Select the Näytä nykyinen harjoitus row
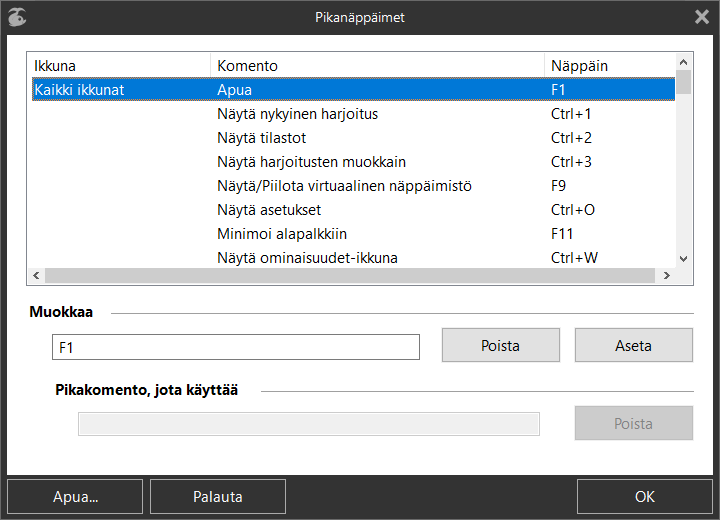 353,114
